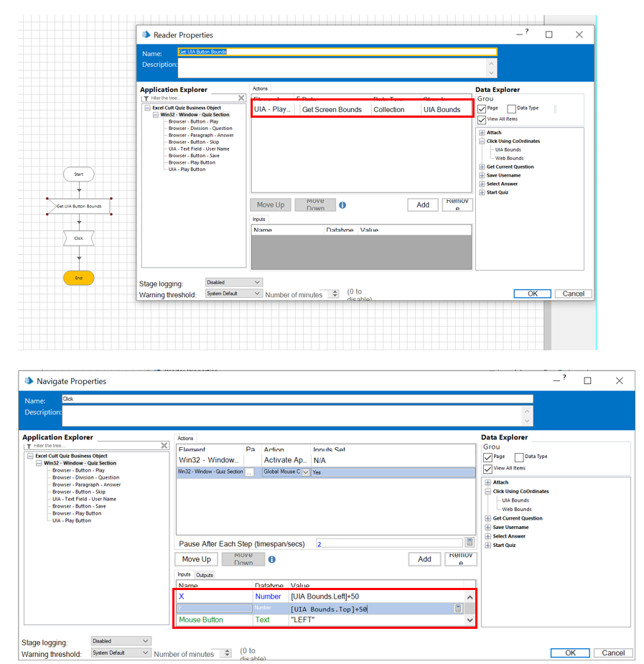Click Remove in Navigate Properties
The height and width of the screenshot is (664, 644).
461,559
